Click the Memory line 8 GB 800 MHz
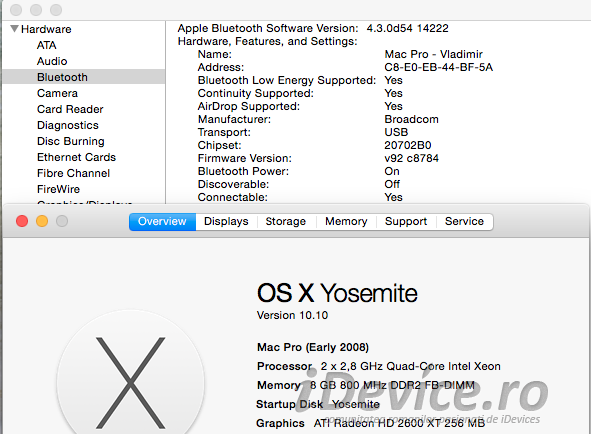Image resolution: width=591 pixels, height=434 pixels. point(366,385)
